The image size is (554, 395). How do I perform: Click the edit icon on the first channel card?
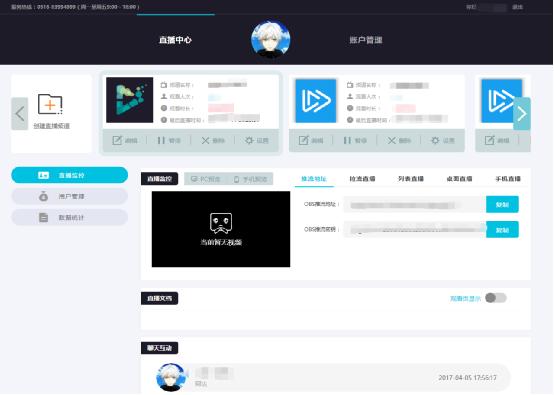click(117, 140)
